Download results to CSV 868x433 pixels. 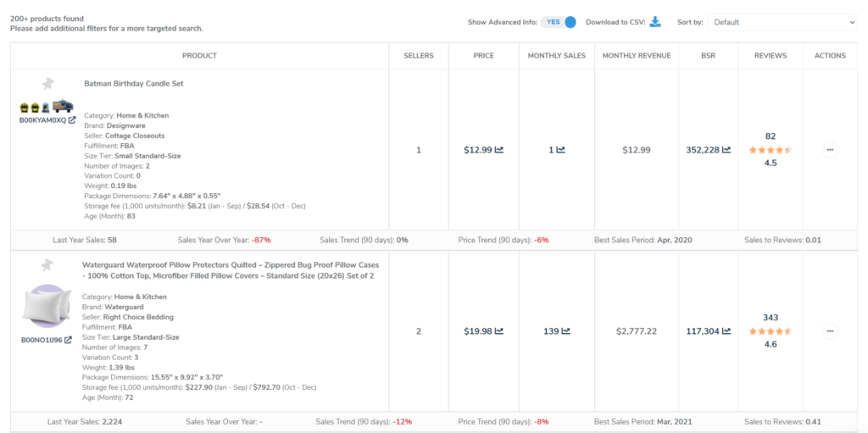coord(655,22)
